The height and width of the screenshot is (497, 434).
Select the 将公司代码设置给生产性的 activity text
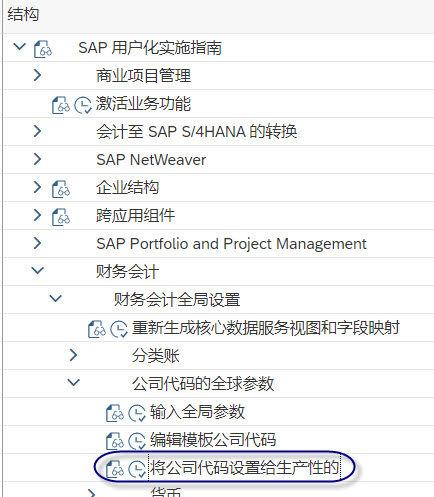[244, 468]
